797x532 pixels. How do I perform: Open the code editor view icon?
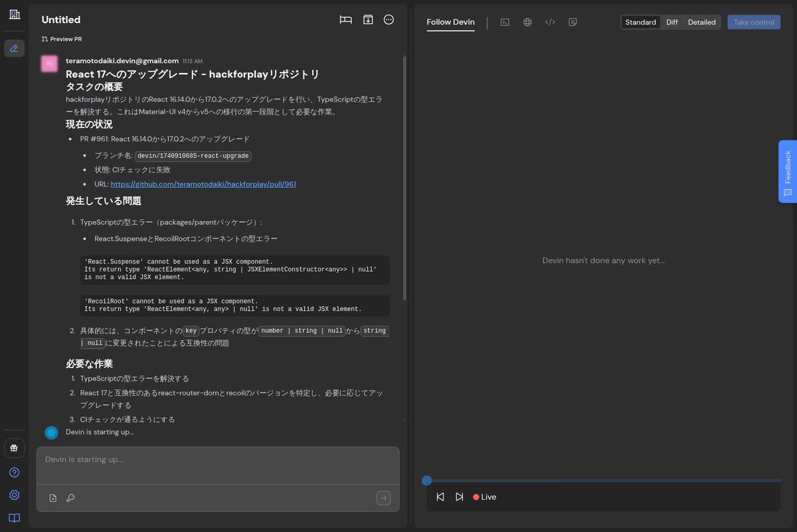tap(550, 22)
